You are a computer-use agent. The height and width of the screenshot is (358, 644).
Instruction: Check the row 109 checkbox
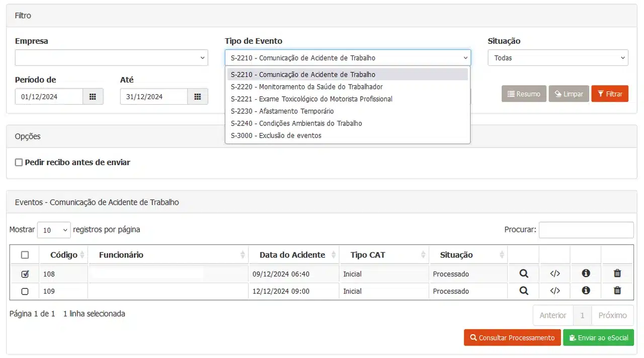click(25, 292)
